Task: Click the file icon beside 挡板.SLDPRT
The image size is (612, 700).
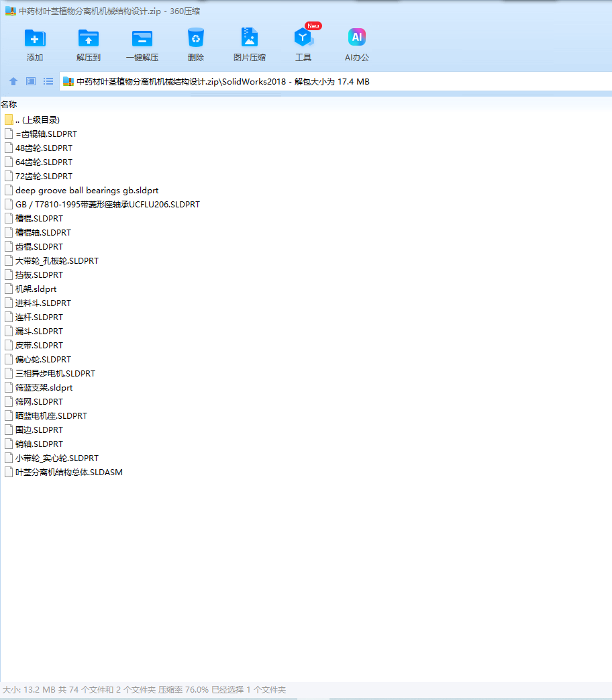Action: (9, 274)
